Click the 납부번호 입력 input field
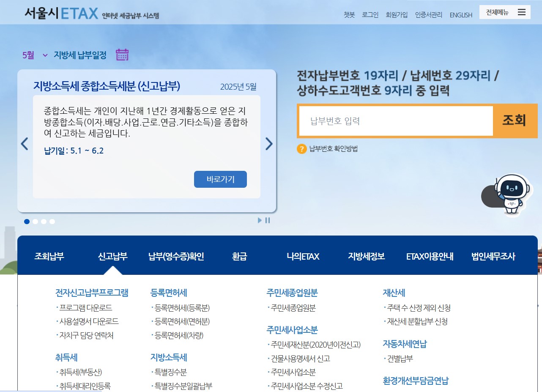The width and height of the screenshot is (542, 392). (x=395, y=121)
